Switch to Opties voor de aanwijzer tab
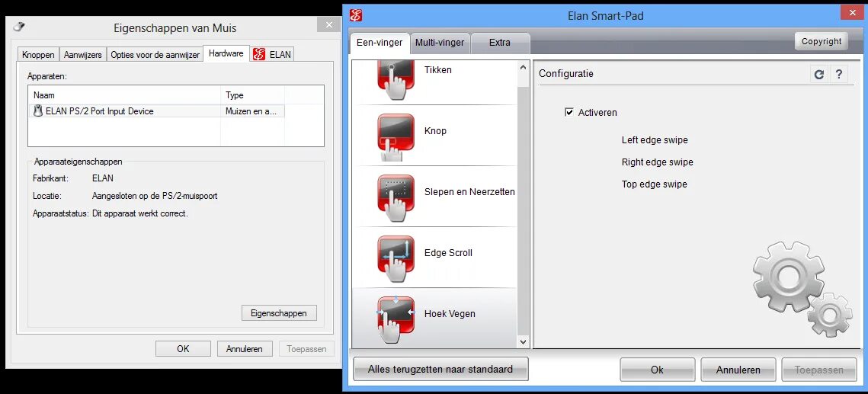This screenshot has height=394, width=868. coord(155,55)
